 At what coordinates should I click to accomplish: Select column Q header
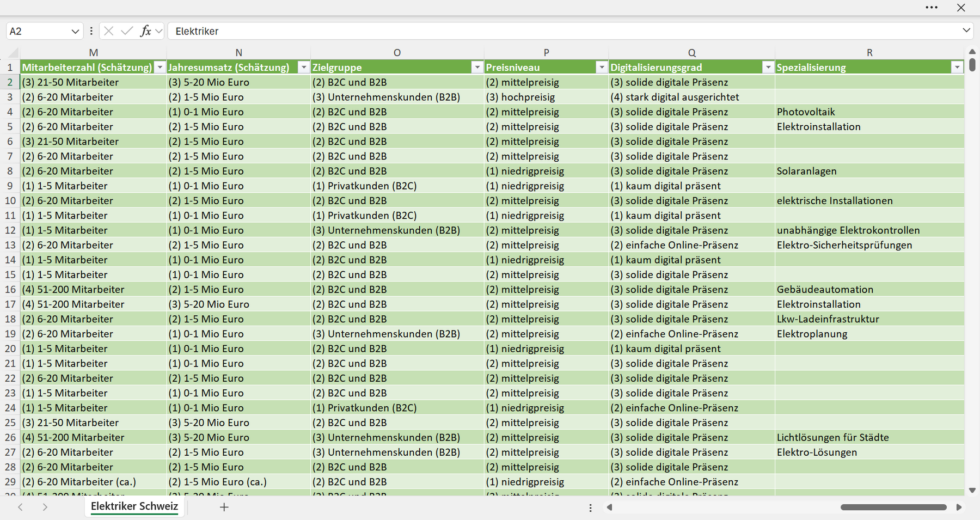(x=691, y=53)
